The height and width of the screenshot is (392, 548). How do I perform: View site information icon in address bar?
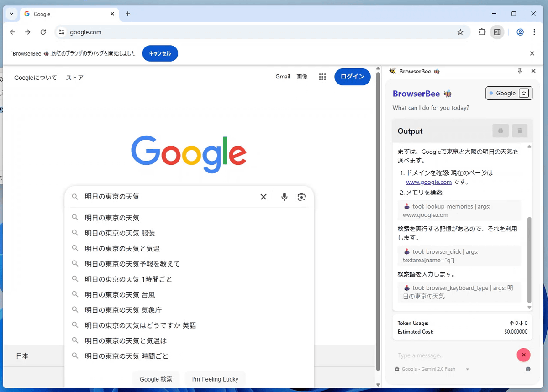pyautogui.click(x=62, y=32)
